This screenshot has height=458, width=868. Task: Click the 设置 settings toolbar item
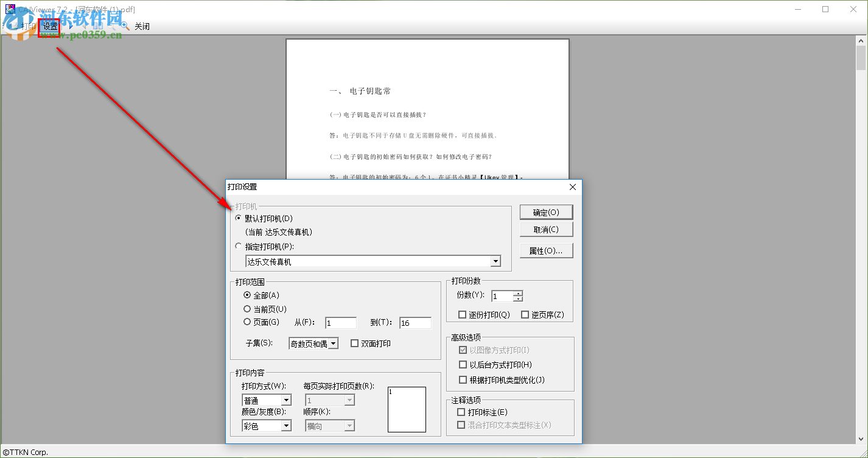pos(49,26)
